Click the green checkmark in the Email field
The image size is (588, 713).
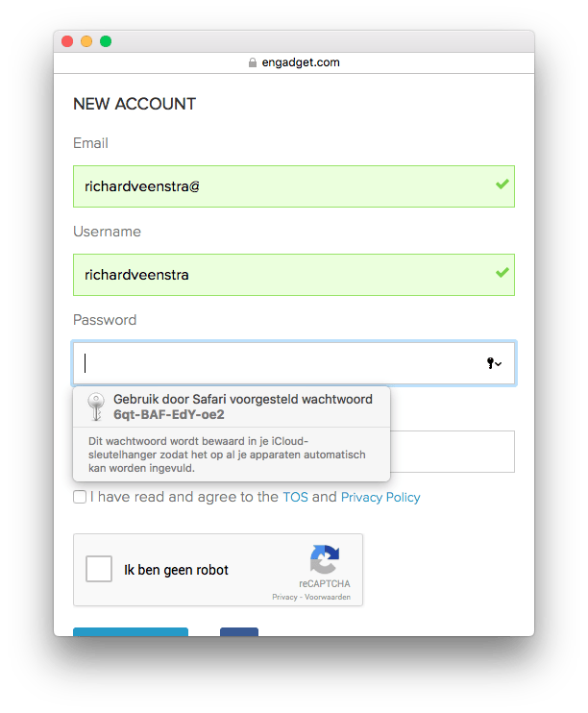pos(502,184)
